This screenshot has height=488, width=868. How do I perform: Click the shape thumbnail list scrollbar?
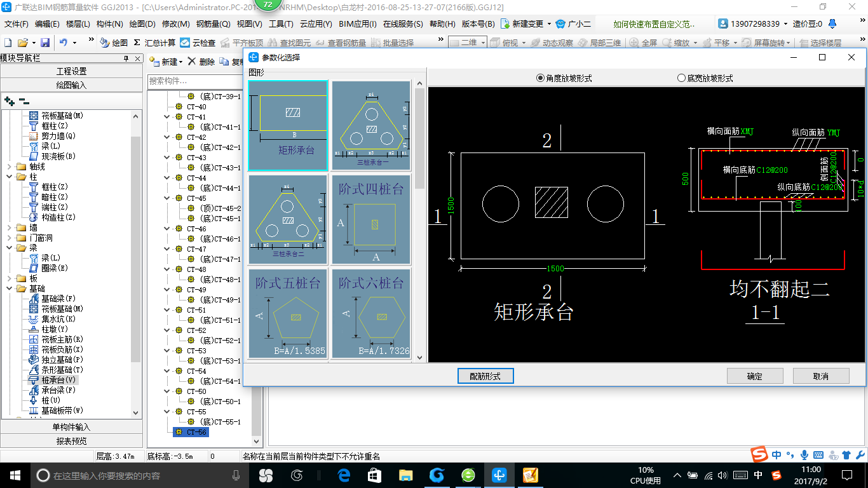pyautogui.click(x=419, y=139)
